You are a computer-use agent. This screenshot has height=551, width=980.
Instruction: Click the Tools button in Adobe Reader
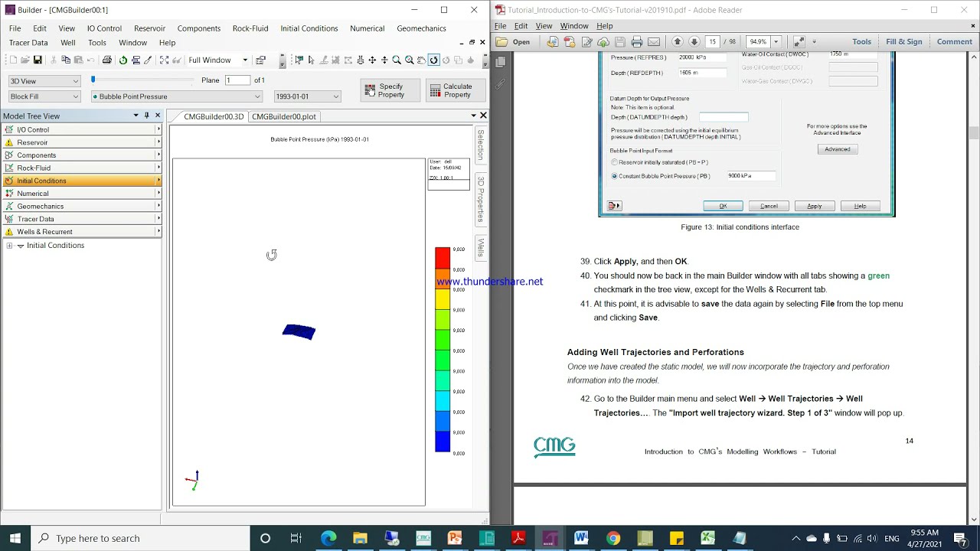click(x=861, y=41)
